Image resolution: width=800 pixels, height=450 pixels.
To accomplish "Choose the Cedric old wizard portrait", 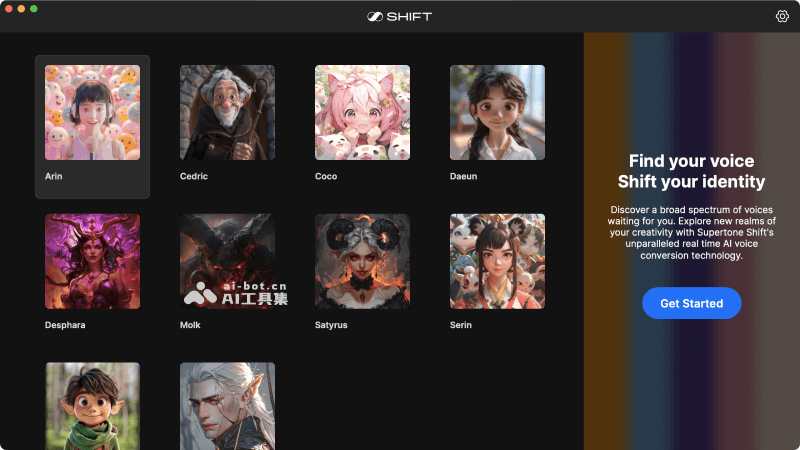I will (x=227, y=112).
